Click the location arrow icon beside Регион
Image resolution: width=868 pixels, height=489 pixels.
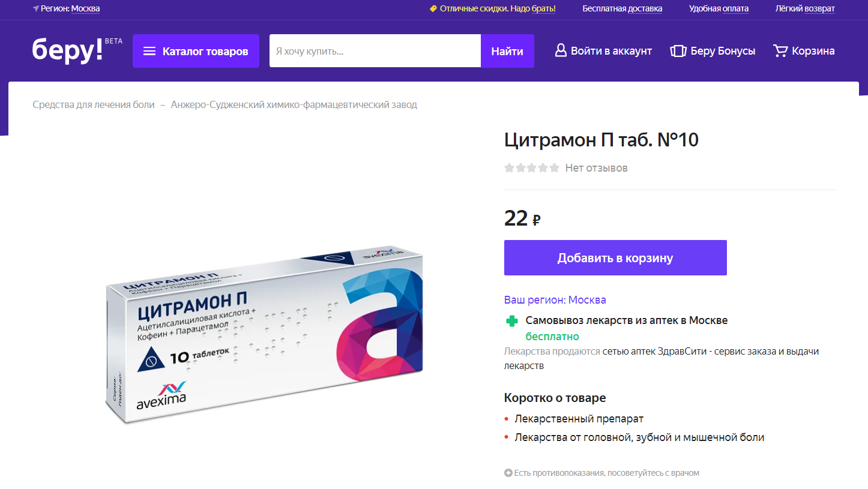[x=36, y=9]
